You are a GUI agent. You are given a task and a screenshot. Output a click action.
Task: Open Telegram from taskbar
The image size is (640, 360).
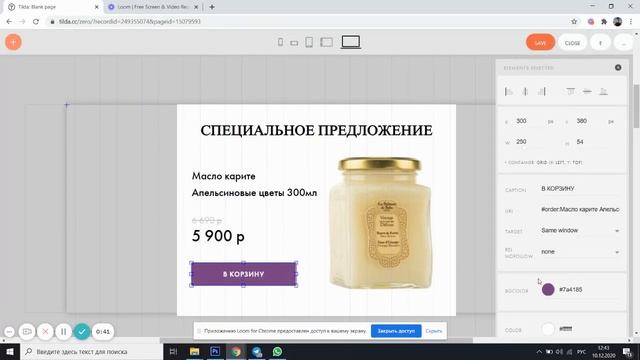point(257,351)
